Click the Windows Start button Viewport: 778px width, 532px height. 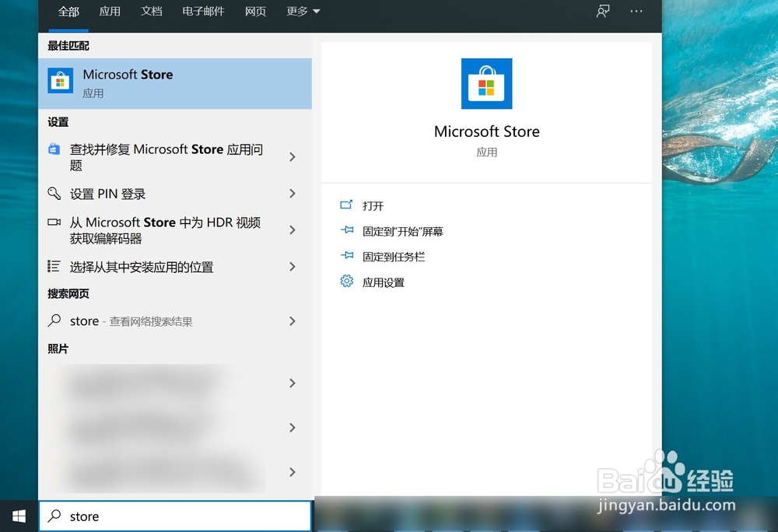click(x=19, y=516)
